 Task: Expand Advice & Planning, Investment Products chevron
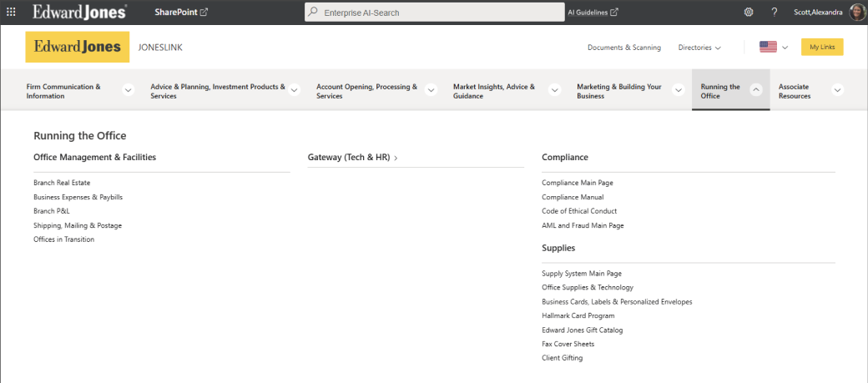click(295, 90)
